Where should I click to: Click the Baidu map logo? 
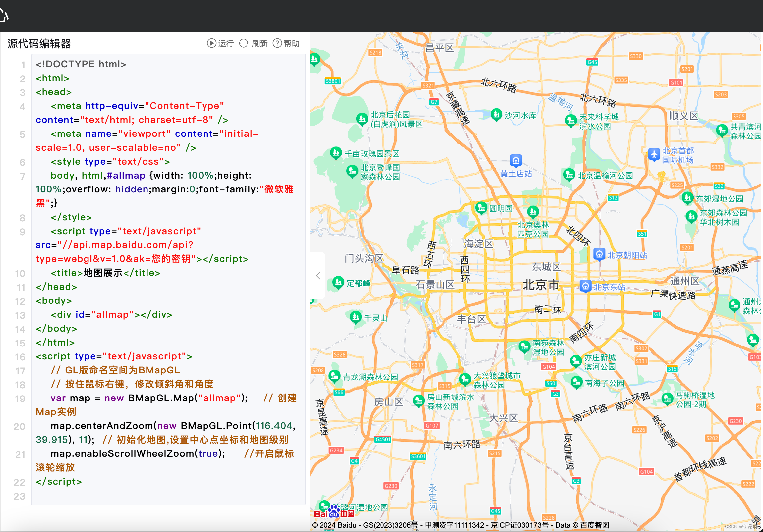334,512
